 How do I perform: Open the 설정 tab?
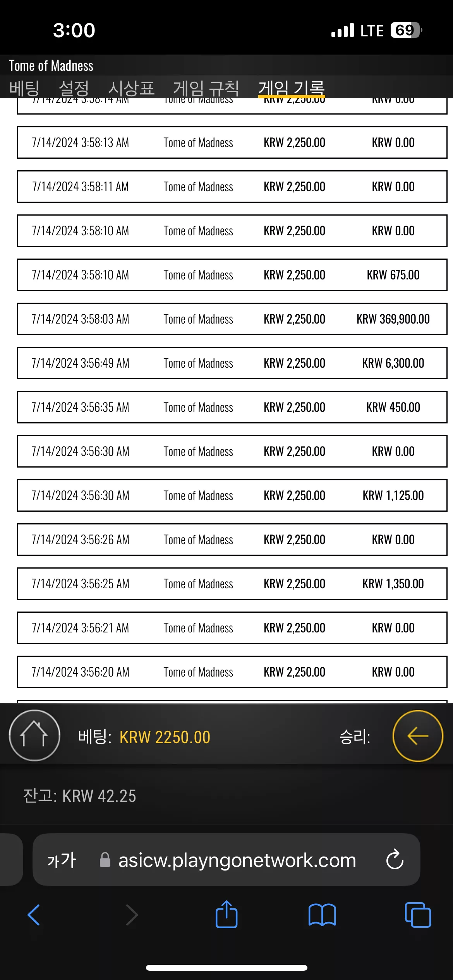click(74, 88)
